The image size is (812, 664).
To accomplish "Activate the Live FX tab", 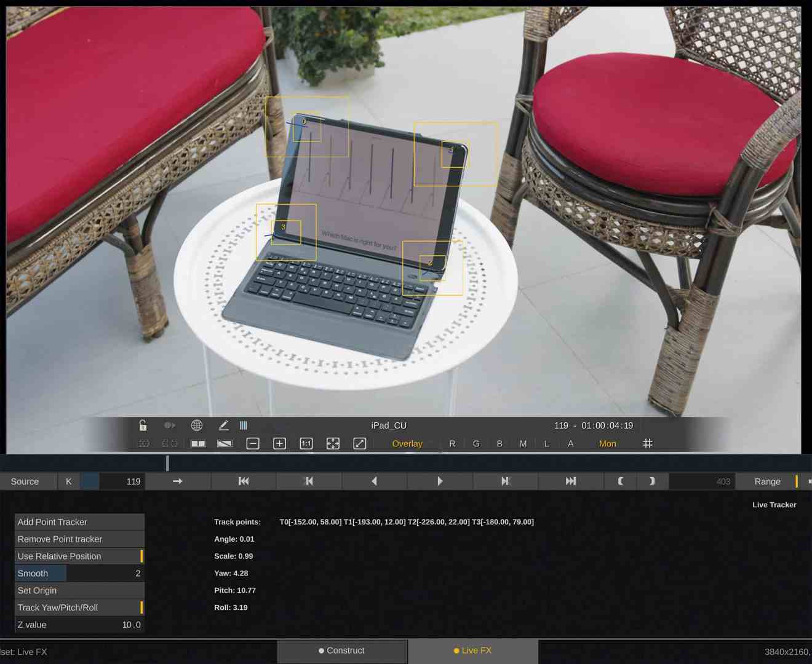I will [472, 650].
